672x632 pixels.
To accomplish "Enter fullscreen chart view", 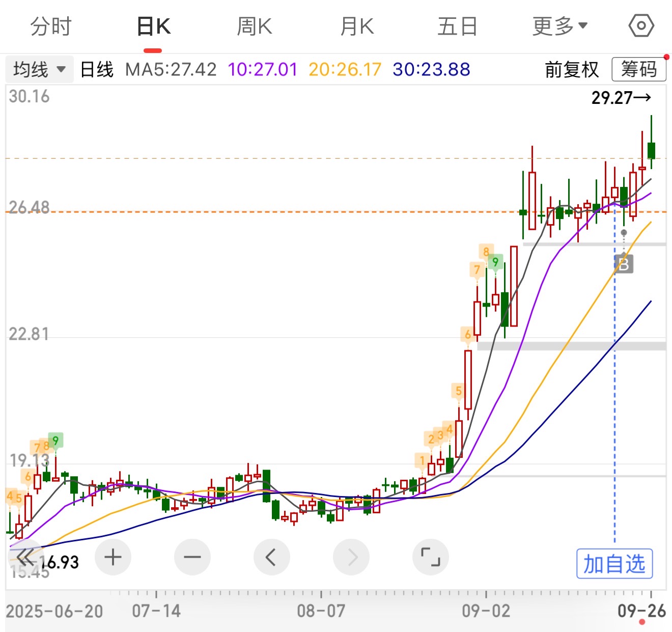I will tap(431, 557).
